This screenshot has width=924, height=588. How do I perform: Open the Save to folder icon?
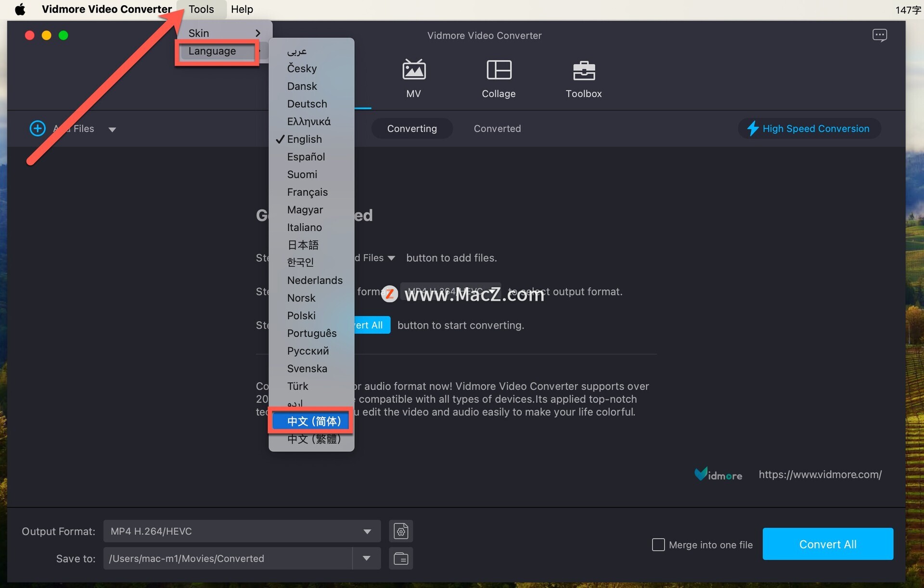401,559
